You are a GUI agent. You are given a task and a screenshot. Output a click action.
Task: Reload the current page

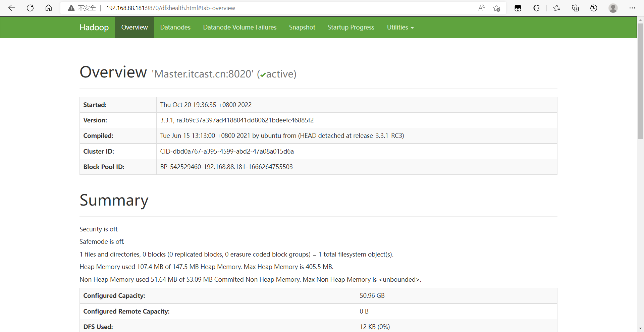pyautogui.click(x=30, y=8)
